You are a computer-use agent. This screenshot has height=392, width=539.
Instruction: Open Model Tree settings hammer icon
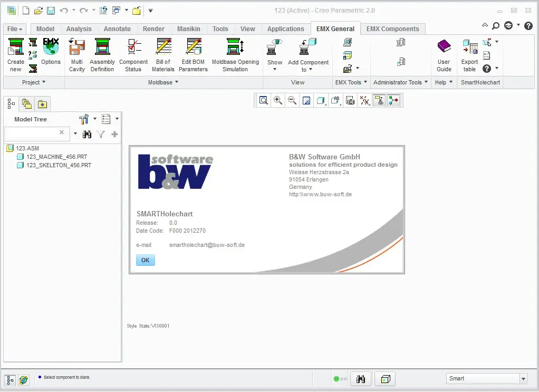[x=84, y=119]
